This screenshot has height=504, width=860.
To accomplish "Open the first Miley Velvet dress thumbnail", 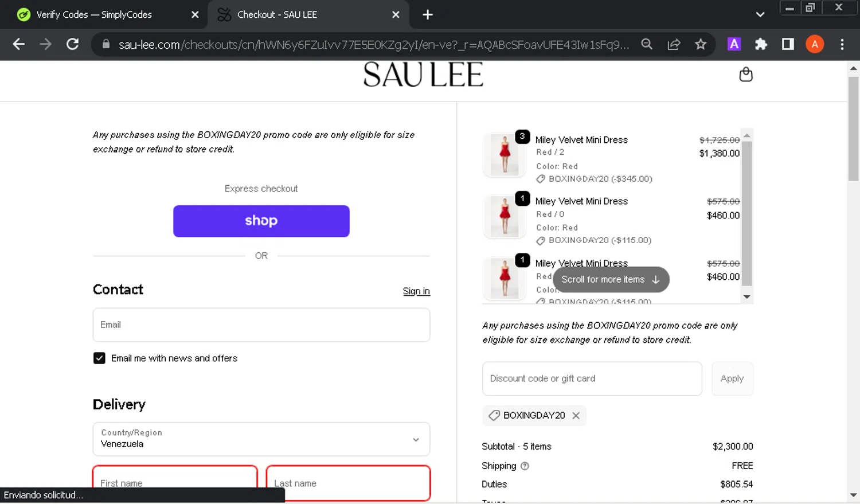I will click(505, 155).
